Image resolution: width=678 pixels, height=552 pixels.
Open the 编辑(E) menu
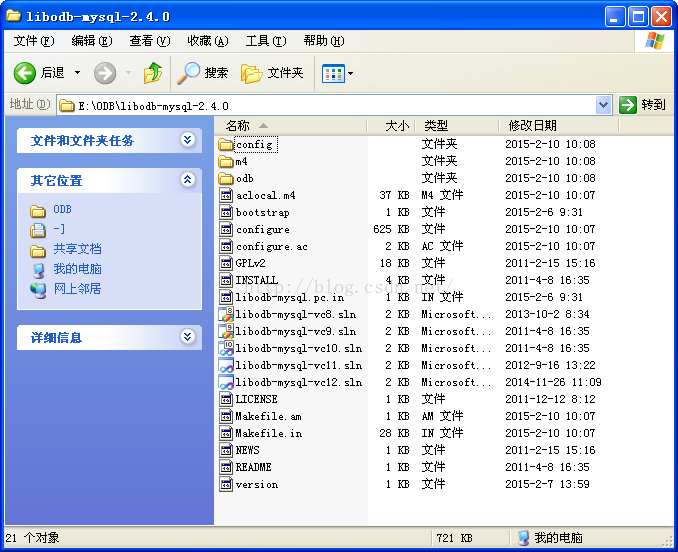(x=92, y=41)
